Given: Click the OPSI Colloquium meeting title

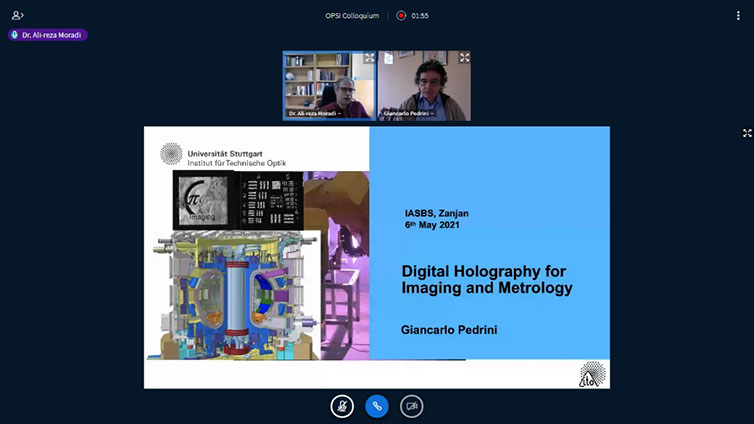Looking at the screenshot, I should pyautogui.click(x=352, y=15).
